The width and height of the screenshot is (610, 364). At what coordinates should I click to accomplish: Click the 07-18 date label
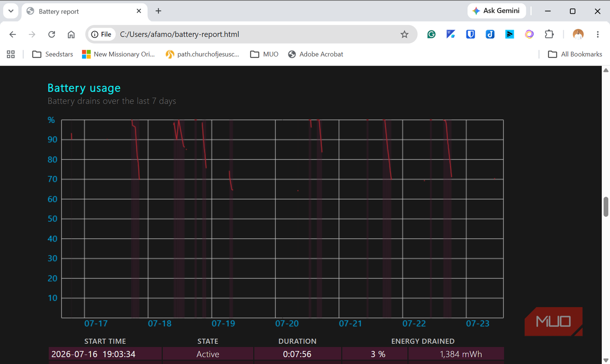pyautogui.click(x=160, y=323)
